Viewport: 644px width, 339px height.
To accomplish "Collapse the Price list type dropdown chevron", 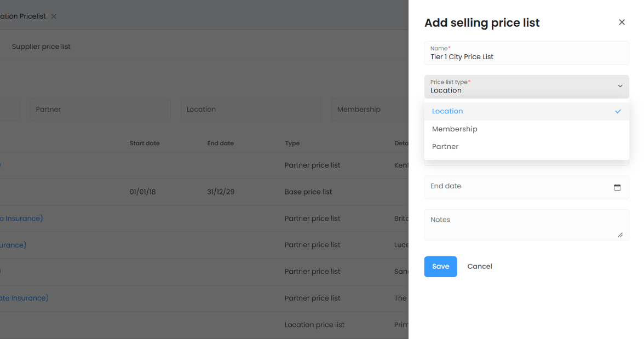I will (620, 87).
